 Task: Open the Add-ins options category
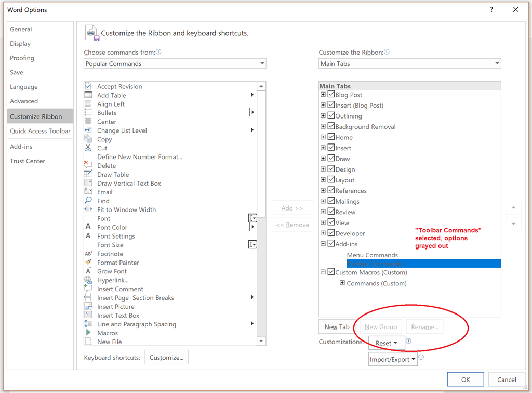coord(40,147)
